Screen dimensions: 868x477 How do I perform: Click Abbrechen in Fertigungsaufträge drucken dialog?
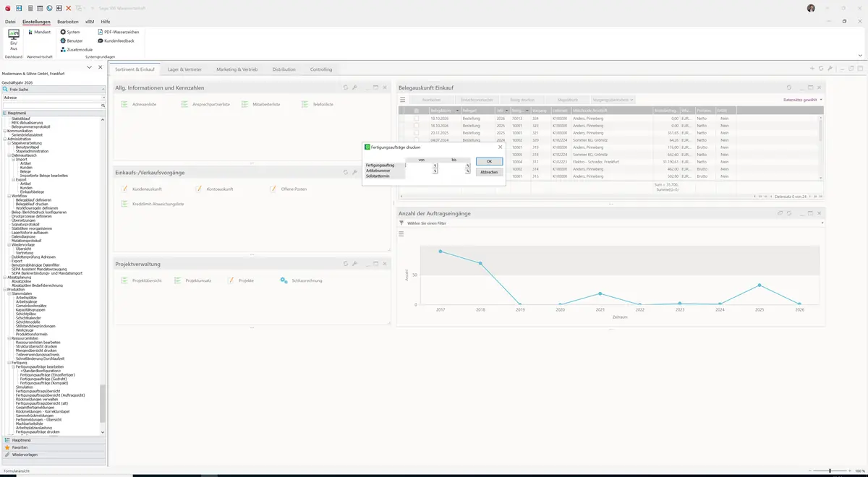click(489, 172)
